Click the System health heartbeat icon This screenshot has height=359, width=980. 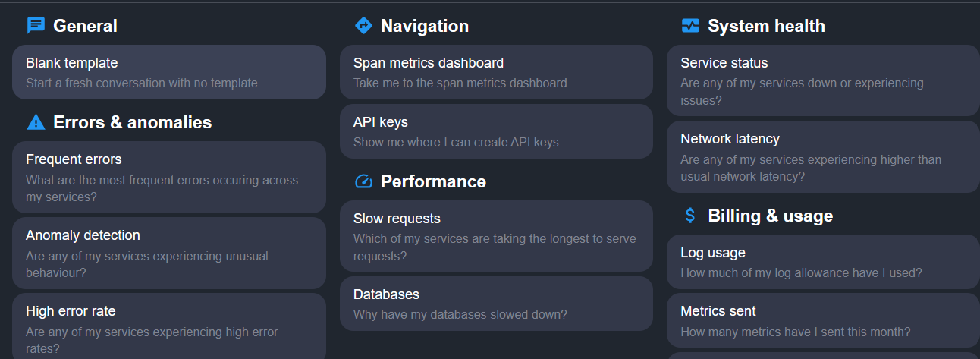click(690, 26)
